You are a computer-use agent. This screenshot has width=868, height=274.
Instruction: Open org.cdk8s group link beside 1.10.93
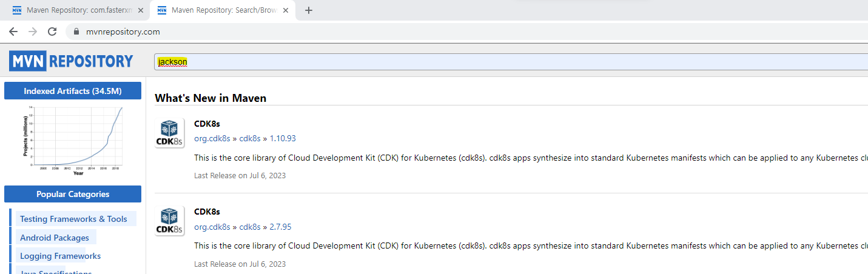pos(212,139)
